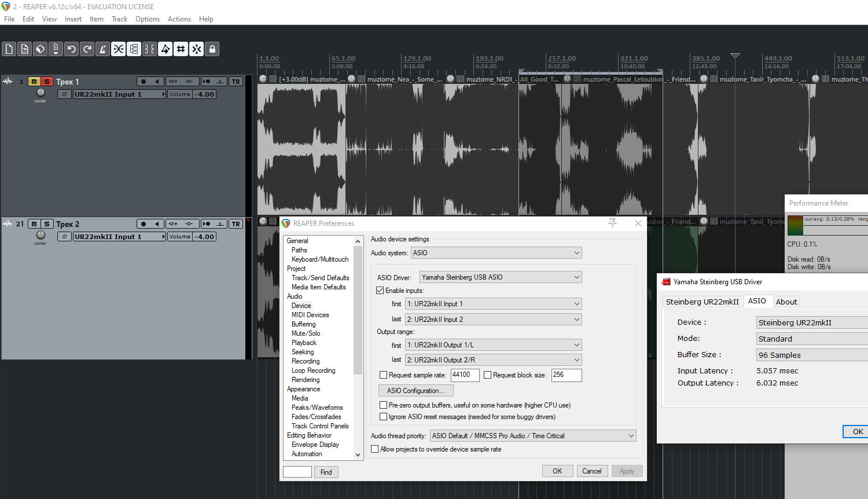Open last output UR22mkII Output 2/R dropdown

click(x=494, y=360)
